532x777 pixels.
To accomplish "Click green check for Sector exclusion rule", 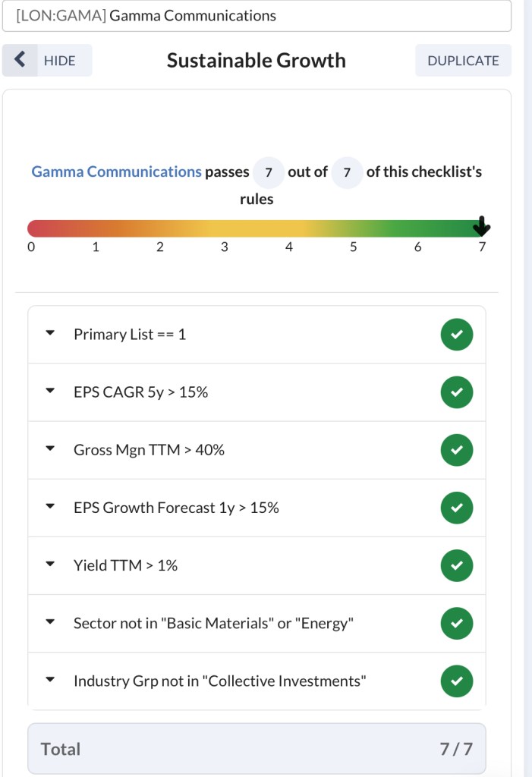I will point(456,623).
